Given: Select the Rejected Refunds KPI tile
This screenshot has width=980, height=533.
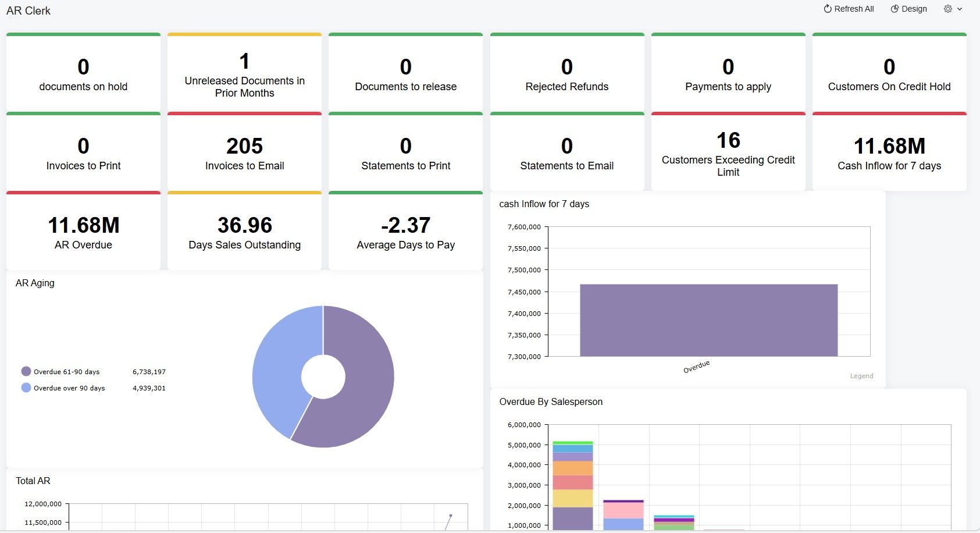Looking at the screenshot, I should click(567, 72).
